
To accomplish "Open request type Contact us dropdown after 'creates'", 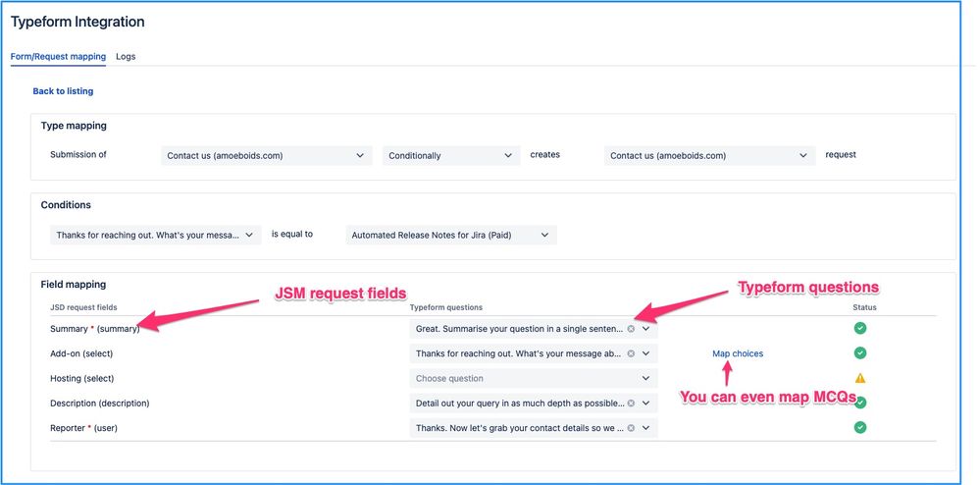I will click(709, 156).
